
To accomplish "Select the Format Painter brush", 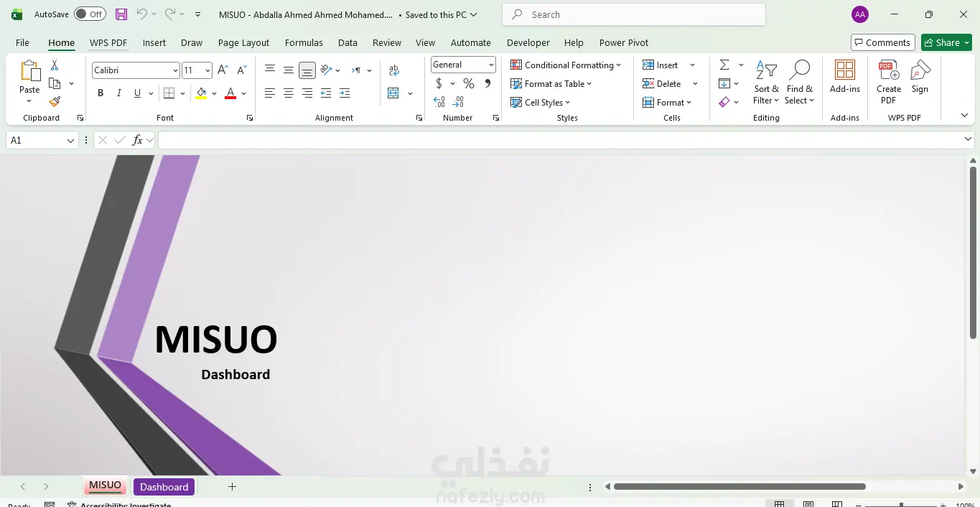I will point(55,102).
